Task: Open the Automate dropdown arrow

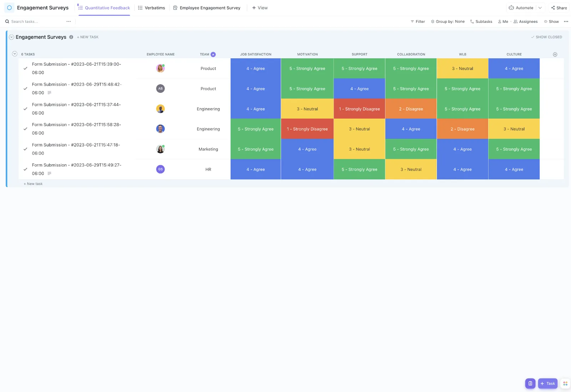Action: (x=540, y=8)
